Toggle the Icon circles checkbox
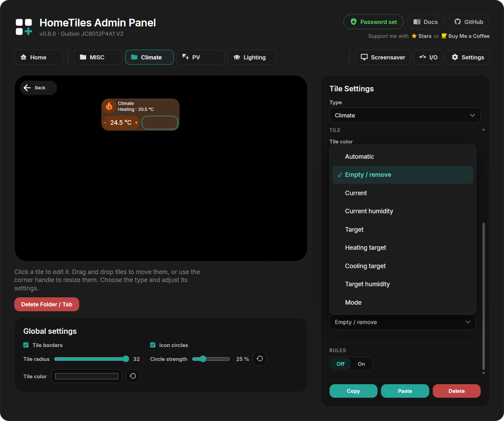This screenshot has height=421, width=504. click(x=153, y=345)
